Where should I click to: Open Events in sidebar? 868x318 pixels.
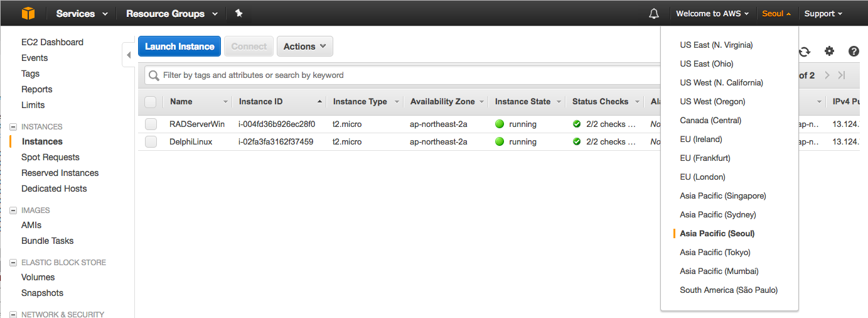point(35,58)
